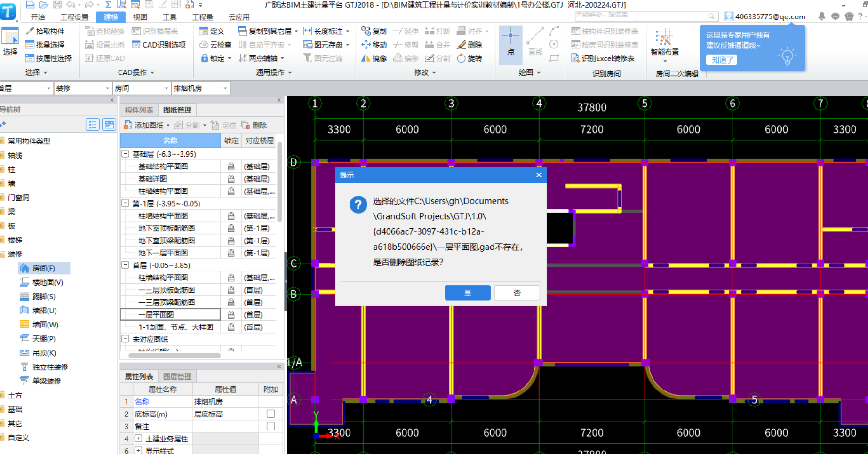Toggle 底标高 附加 checkbox

[271, 414]
